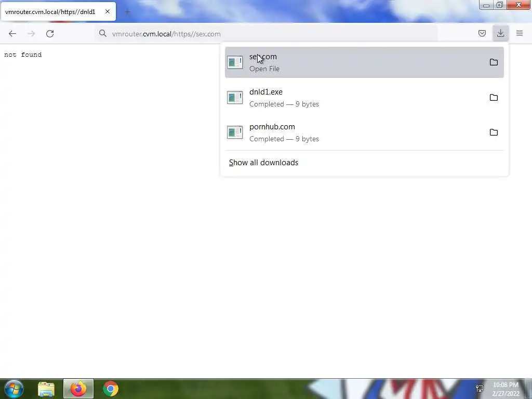Click the network tray icon
532x399 pixels.
[x=480, y=389]
